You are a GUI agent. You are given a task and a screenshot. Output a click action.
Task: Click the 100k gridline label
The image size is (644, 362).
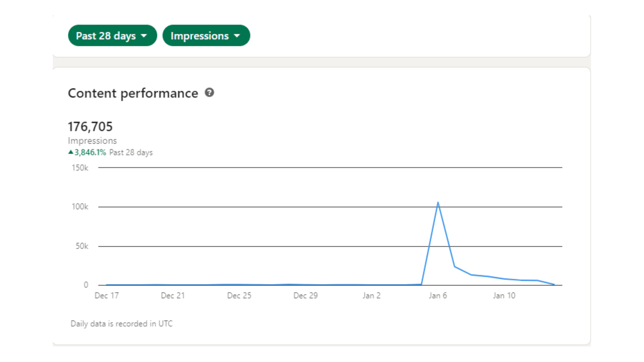point(80,207)
